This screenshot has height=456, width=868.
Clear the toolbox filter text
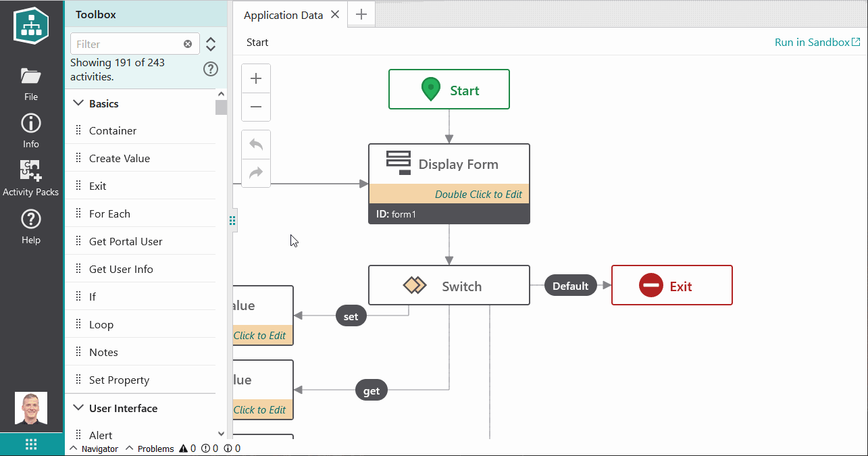[x=188, y=44]
